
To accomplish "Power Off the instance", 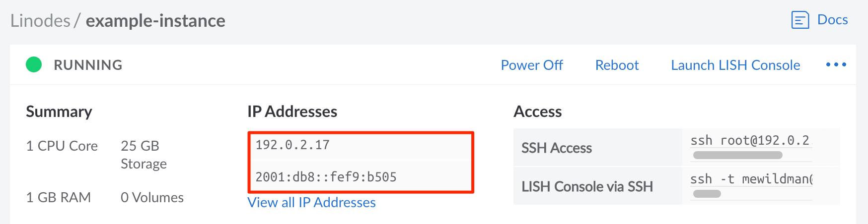I will (531, 65).
